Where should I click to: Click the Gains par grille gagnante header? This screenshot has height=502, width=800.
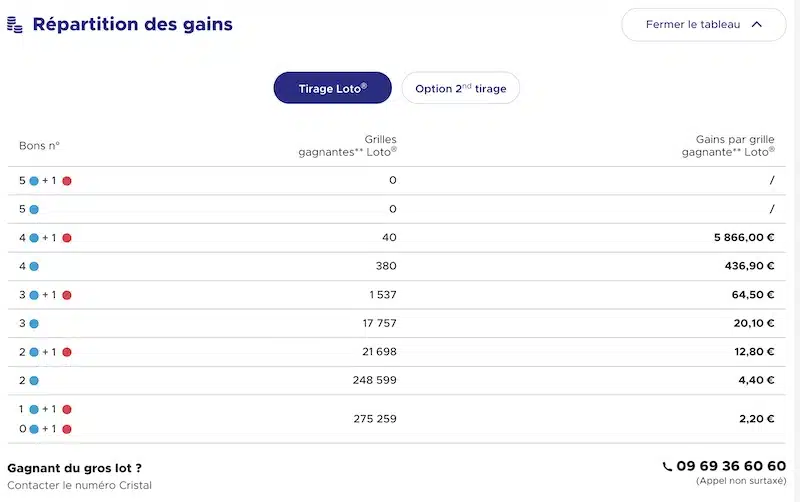(728, 145)
